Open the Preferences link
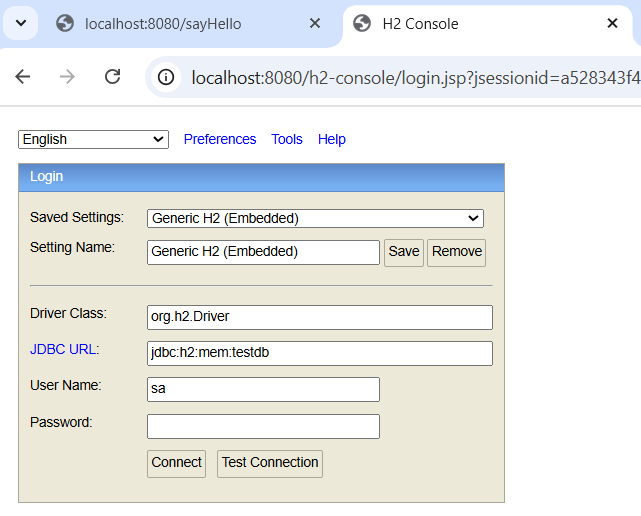The height and width of the screenshot is (516, 641). pyautogui.click(x=220, y=139)
